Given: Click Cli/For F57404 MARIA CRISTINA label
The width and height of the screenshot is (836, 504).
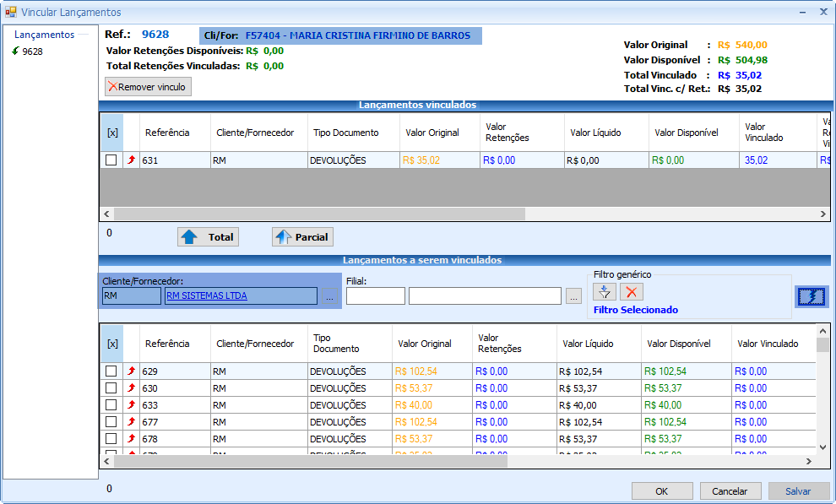Looking at the screenshot, I should [340, 35].
